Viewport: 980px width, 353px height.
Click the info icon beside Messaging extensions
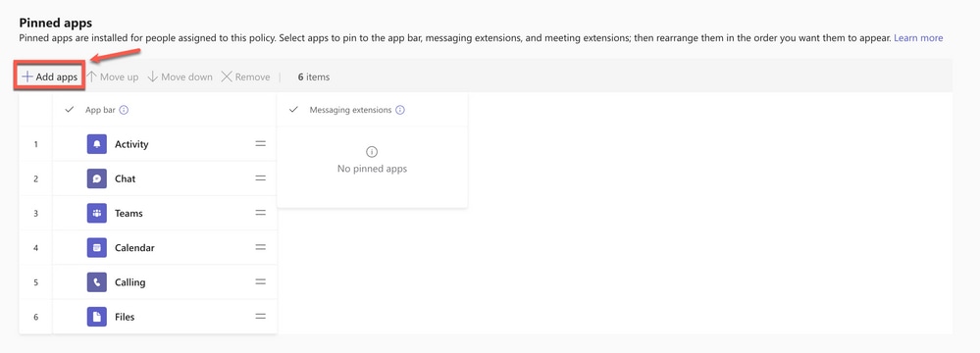coord(400,110)
